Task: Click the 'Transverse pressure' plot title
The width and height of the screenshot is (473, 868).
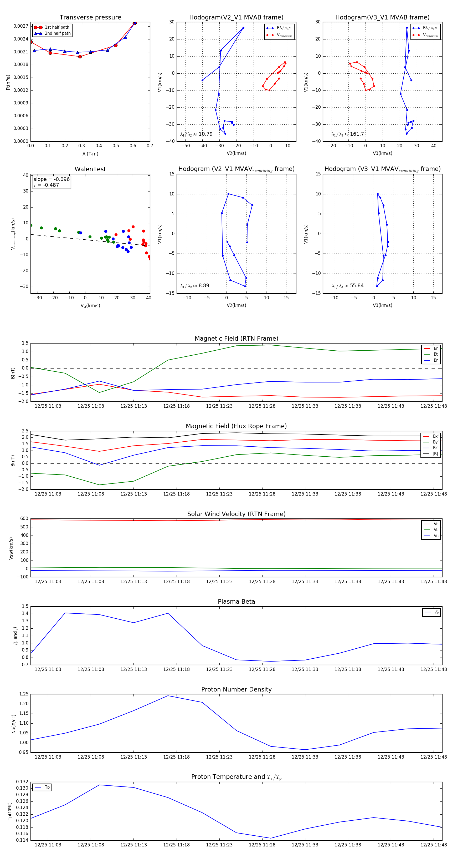Action: coord(90,18)
